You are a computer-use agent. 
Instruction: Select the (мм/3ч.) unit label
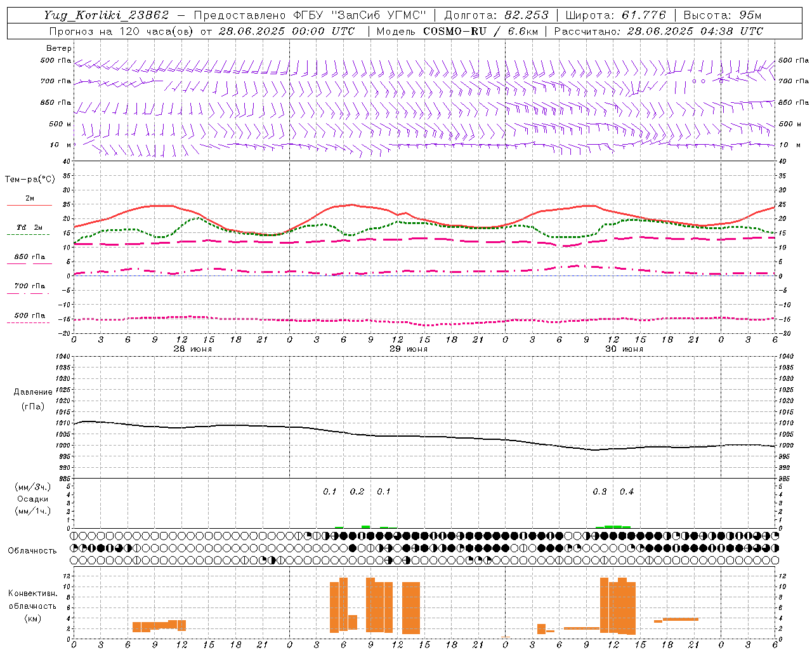click(33, 487)
